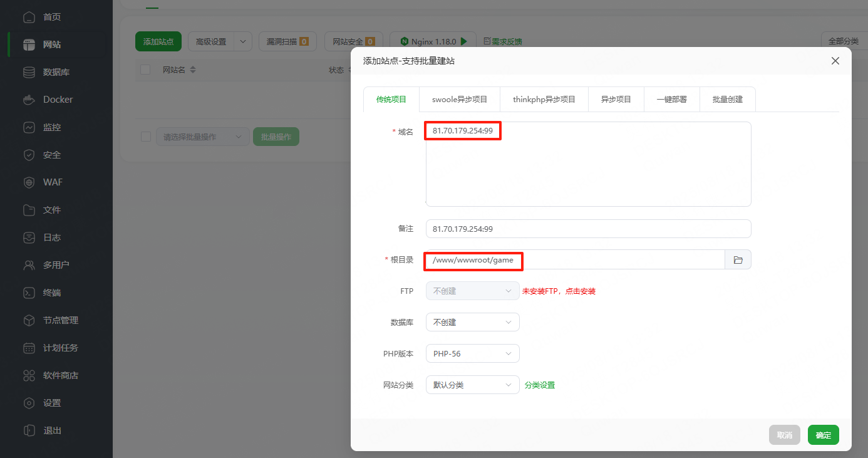Click the Docker whale icon in sidebar
This screenshot has height=458, width=868.
pos(29,100)
